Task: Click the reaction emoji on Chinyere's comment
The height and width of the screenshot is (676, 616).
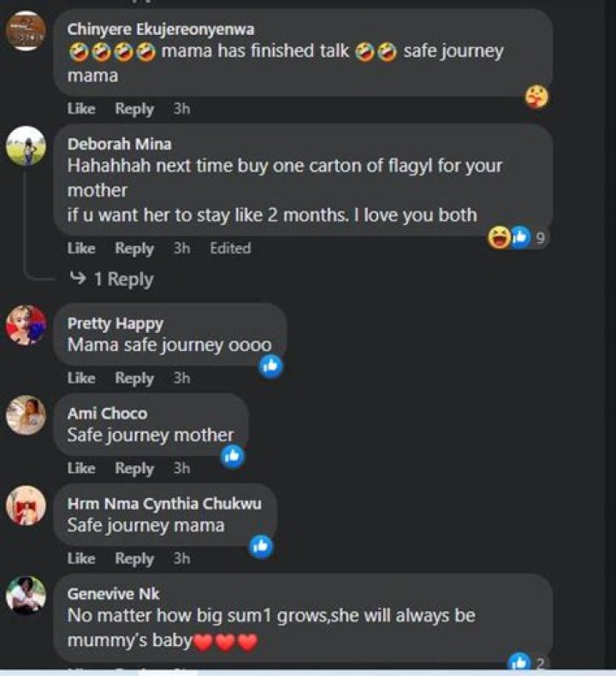Action: pyautogui.click(x=536, y=98)
